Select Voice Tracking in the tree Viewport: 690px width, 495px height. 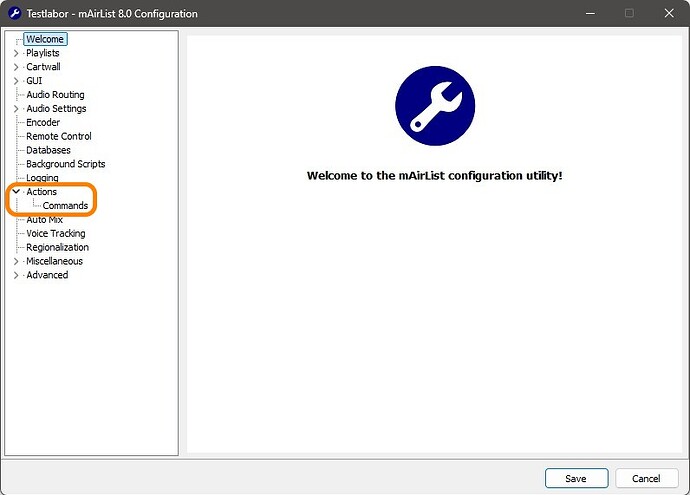pyautogui.click(x=55, y=234)
